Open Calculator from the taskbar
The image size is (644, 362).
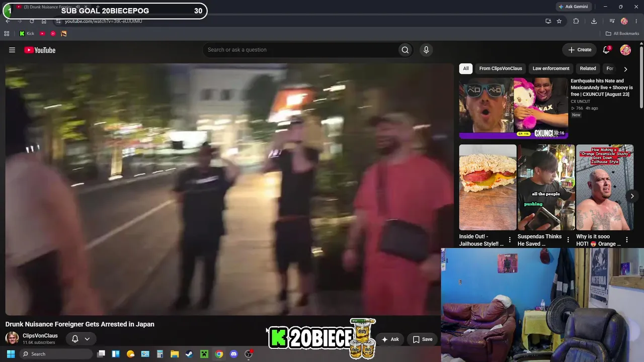coord(160,354)
